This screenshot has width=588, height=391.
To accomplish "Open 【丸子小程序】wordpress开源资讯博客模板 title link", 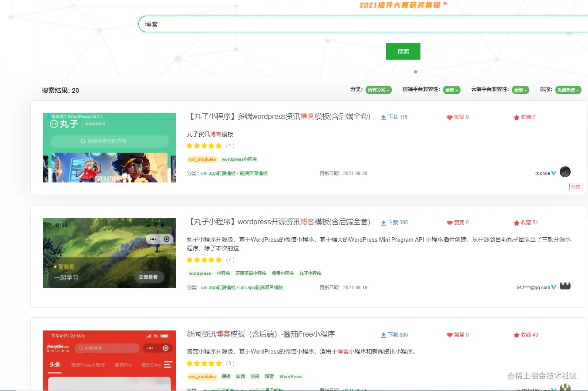I will [x=279, y=222].
